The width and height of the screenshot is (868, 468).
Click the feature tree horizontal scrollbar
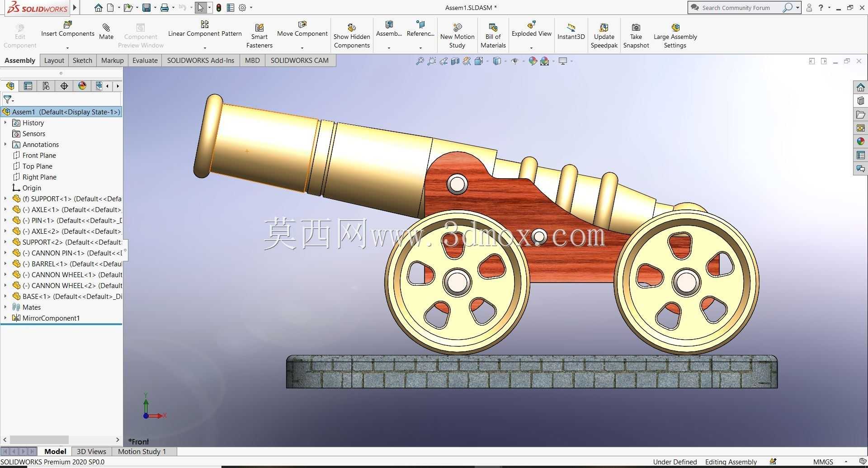tap(39, 440)
